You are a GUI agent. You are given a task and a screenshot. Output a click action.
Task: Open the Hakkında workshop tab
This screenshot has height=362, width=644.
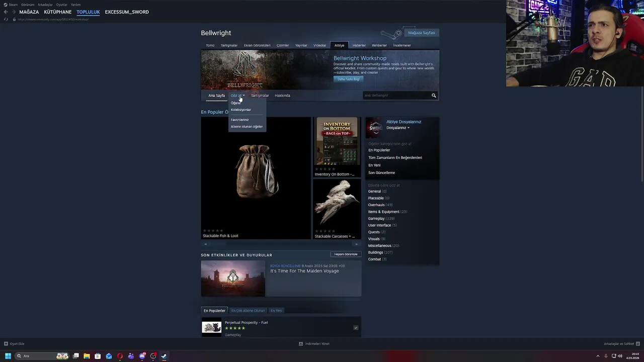pyautogui.click(x=282, y=96)
